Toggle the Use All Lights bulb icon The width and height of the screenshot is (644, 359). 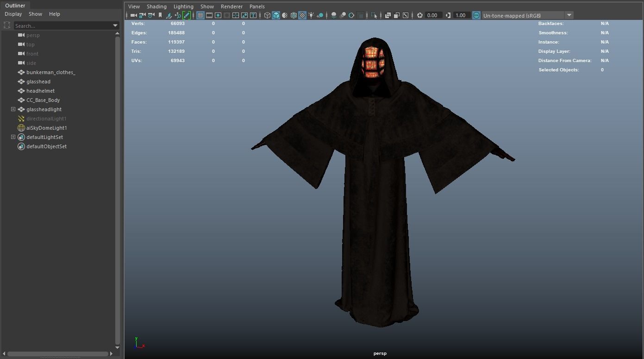coord(311,15)
